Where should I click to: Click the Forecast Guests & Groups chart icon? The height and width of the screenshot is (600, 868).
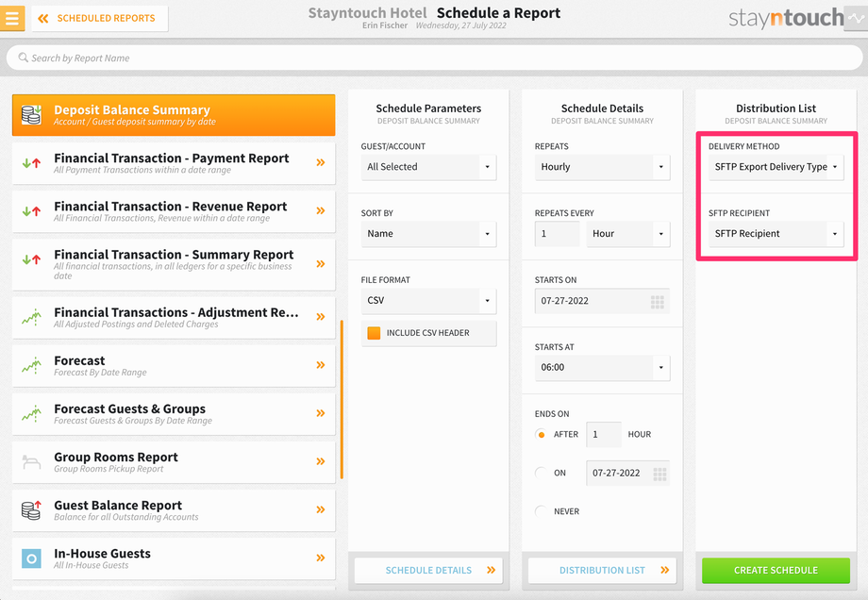(31, 413)
